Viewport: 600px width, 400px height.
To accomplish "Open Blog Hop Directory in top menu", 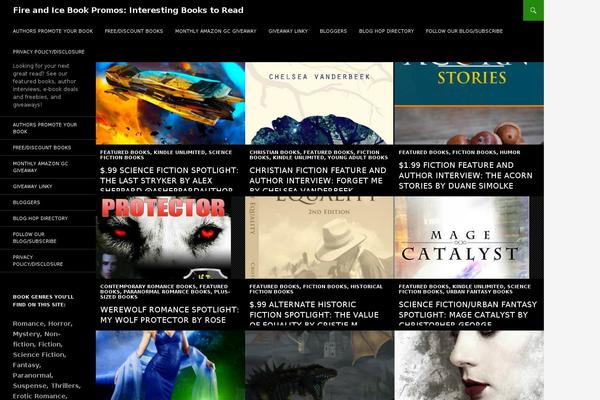I will (386, 31).
